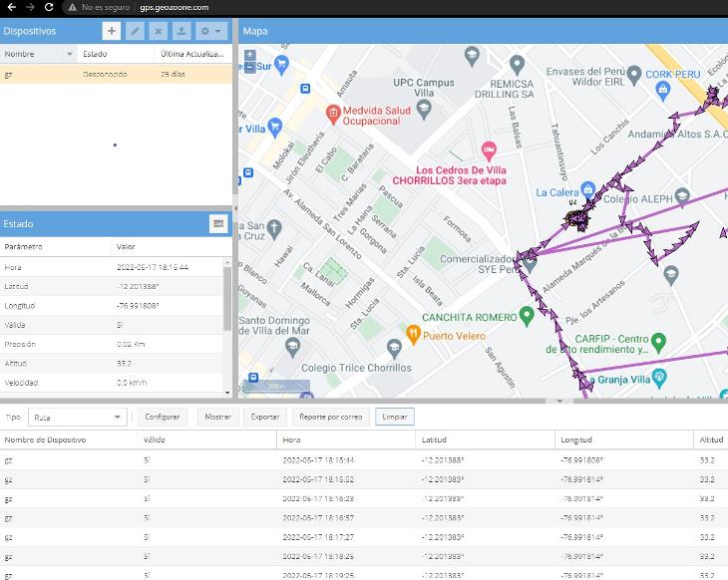Toggle the Estado panel attributes icon
The height and width of the screenshot is (580, 728).
coord(218,223)
